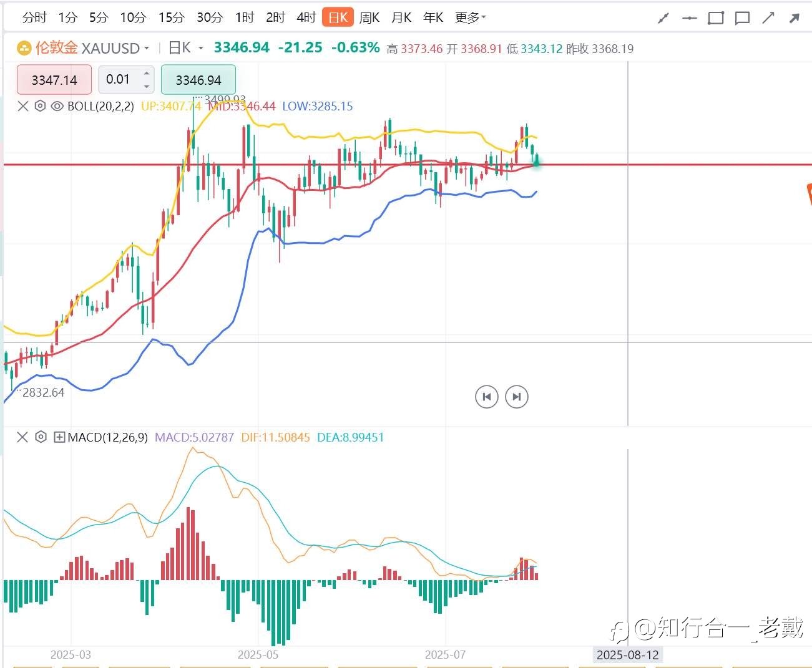Image resolution: width=812 pixels, height=668 pixels.
Task: Click the green 3346.94 buy price button
Action: click(x=198, y=80)
